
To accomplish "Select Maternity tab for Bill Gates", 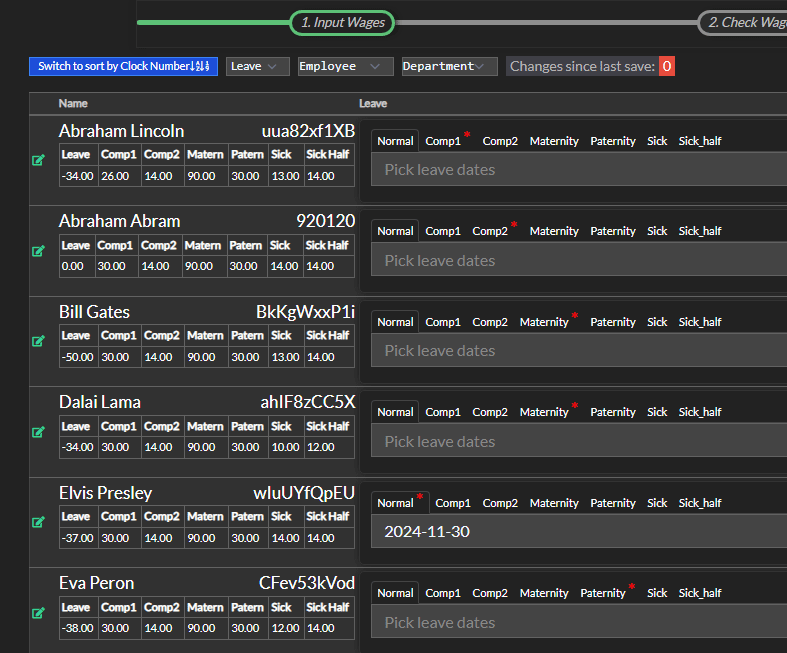I will 544,322.
